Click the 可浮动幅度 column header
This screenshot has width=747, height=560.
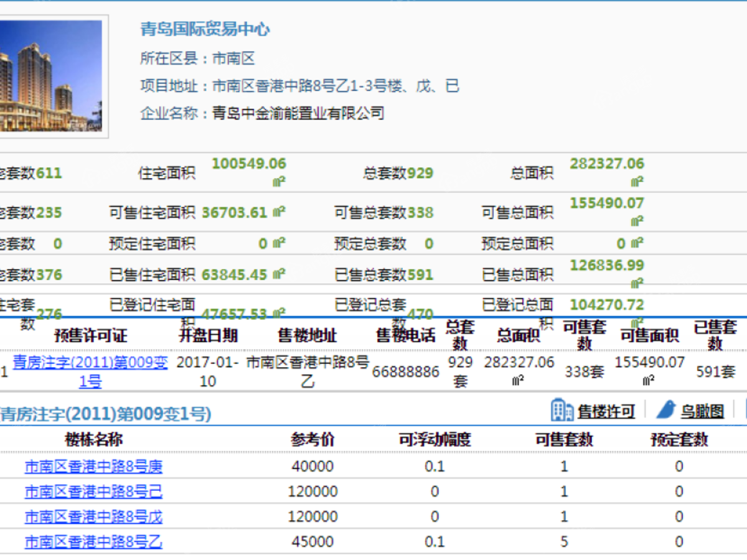(435, 439)
